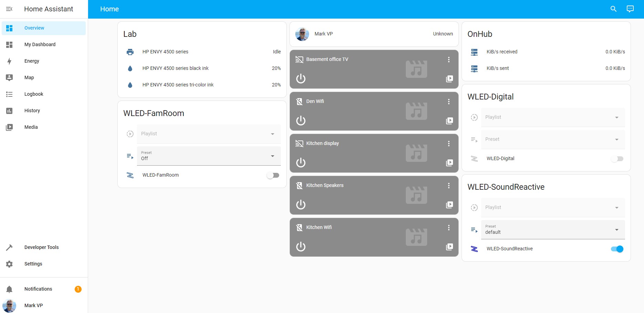This screenshot has height=313, width=644.
Task: Open Developer Tools page
Action: click(x=41, y=247)
